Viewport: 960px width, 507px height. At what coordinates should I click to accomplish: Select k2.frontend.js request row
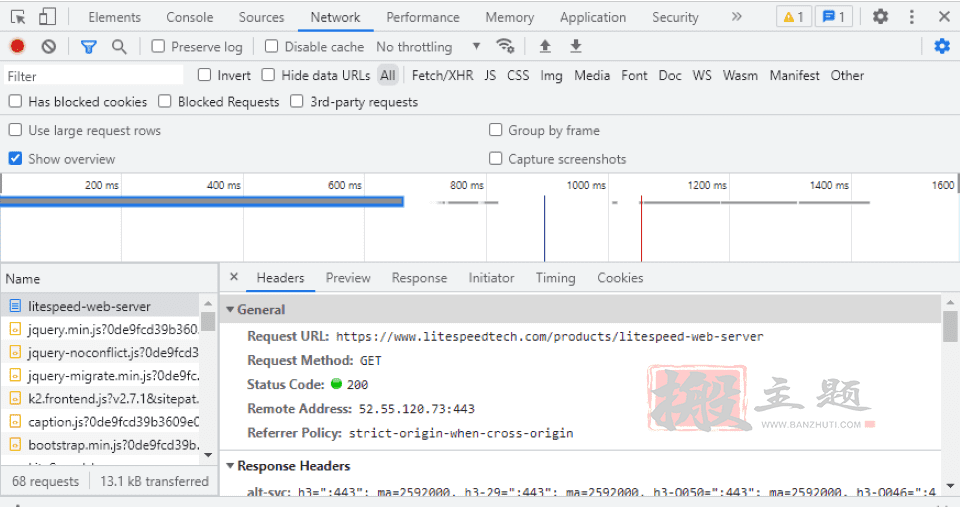click(100, 399)
